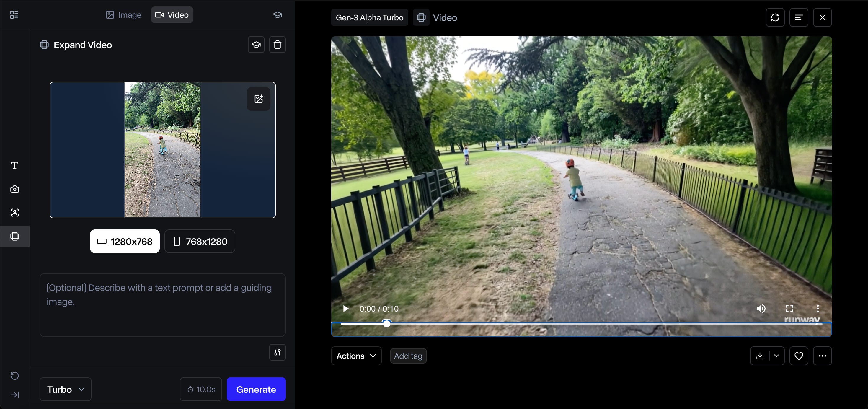868x409 pixels.
Task: Close the video preview panel
Action: tap(822, 17)
